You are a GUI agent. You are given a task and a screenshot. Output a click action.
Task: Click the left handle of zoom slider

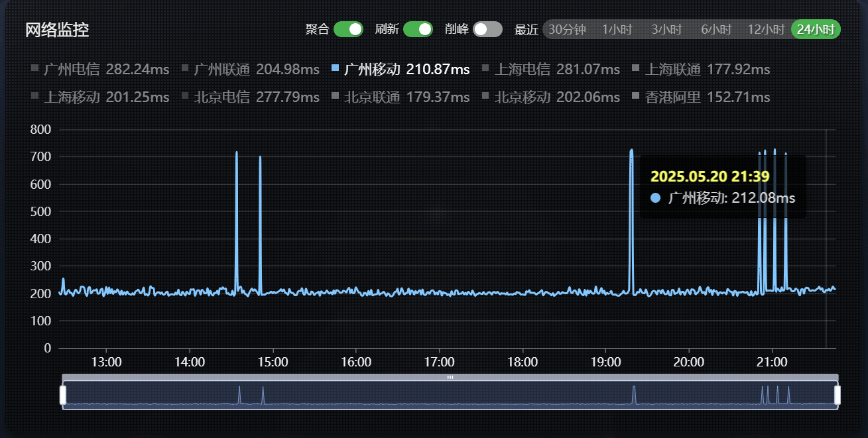[x=63, y=395]
